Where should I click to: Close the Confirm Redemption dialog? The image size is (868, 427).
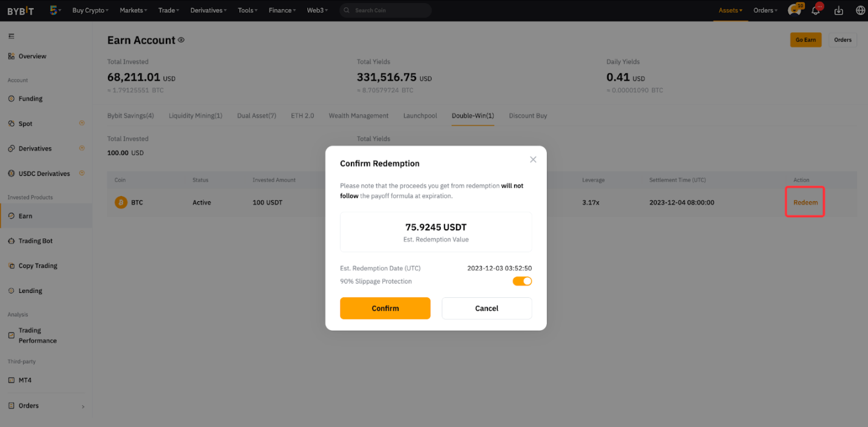(x=533, y=160)
